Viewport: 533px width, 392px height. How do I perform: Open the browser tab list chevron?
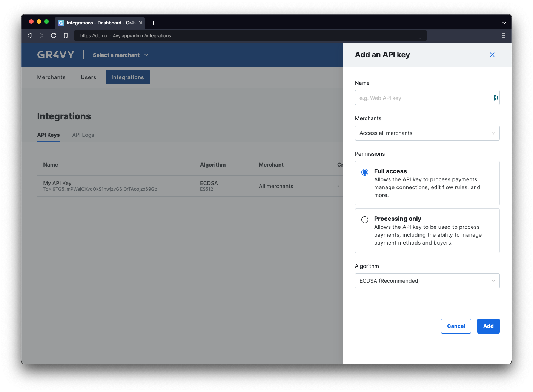(504, 23)
